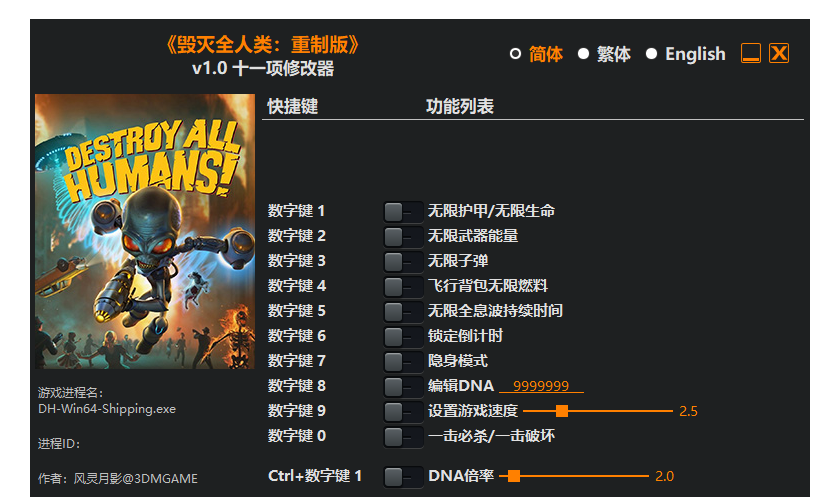Screen dimensions: 834x497
Task: Toggle 飞行背包无限燃料 switch
Action: pos(403,287)
